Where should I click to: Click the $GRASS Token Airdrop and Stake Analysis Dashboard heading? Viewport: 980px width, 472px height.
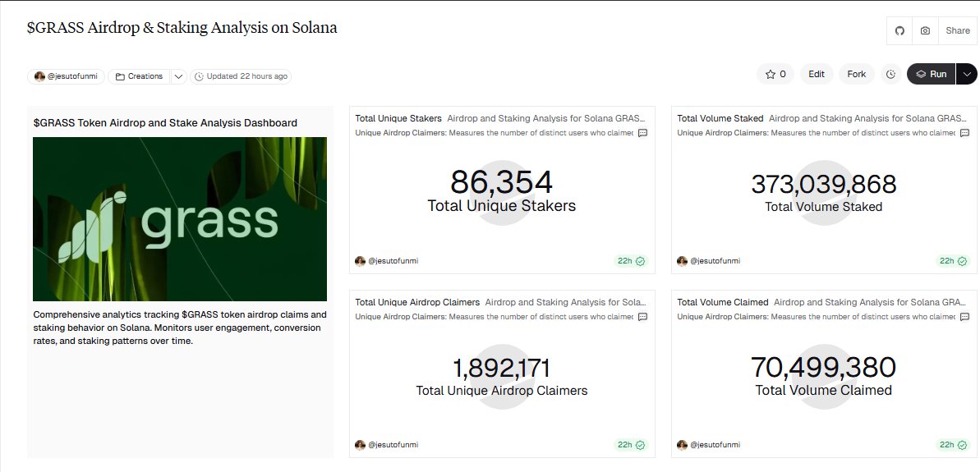[165, 123]
